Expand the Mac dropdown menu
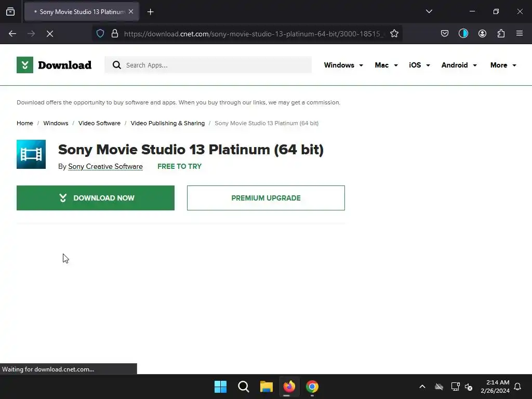Viewport: 532px width, 399px height. pyautogui.click(x=386, y=65)
